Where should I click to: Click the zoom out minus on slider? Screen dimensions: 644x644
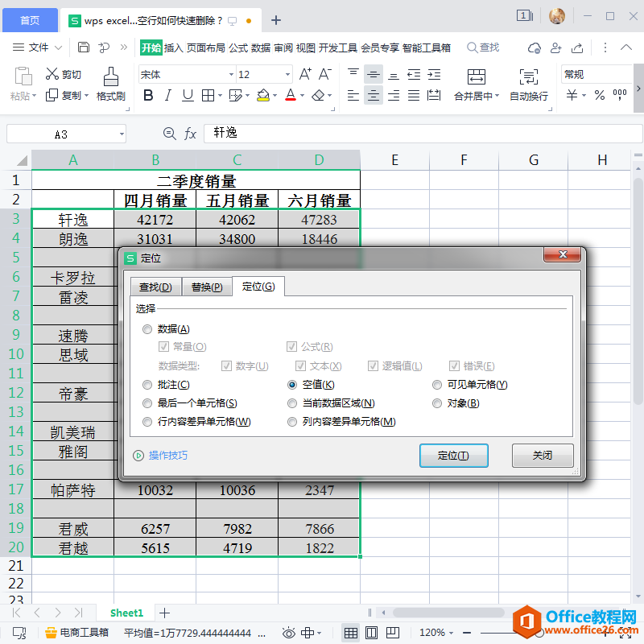[x=467, y=633]
